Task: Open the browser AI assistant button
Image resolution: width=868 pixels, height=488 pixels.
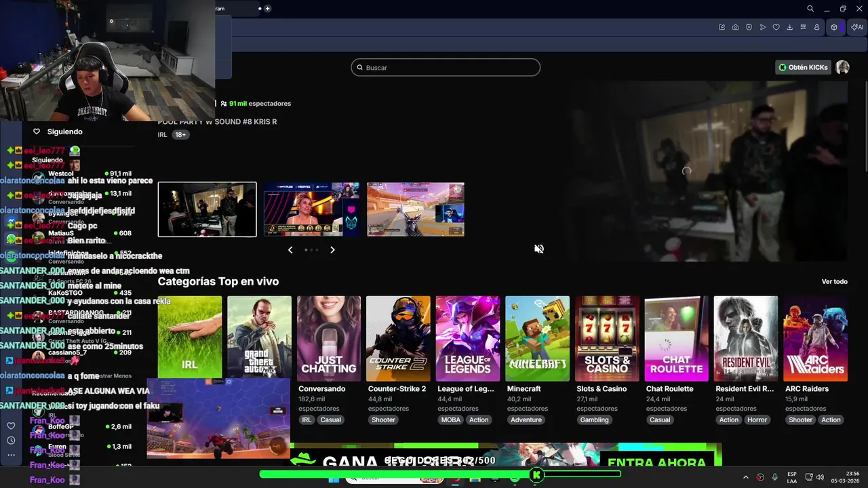Action: (x=857, y=27)
